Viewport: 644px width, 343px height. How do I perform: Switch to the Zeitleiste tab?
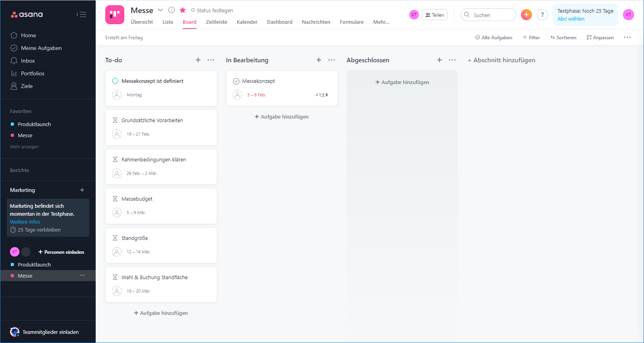point(216,22)
